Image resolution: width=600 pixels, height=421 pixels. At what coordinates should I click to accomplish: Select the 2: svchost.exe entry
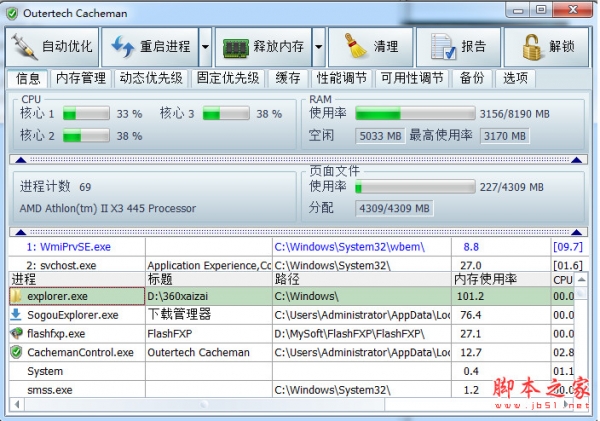point(61,265)
